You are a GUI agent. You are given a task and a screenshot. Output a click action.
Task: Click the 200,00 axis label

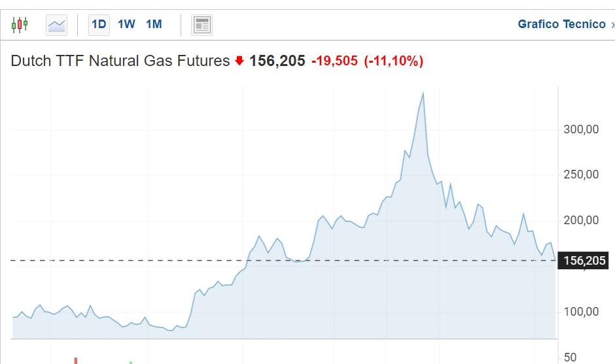tap(581, 220)
